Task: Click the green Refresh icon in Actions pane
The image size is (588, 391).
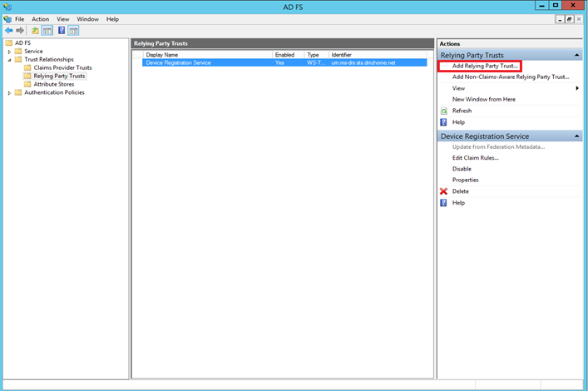Action: [x=444, y=111]
